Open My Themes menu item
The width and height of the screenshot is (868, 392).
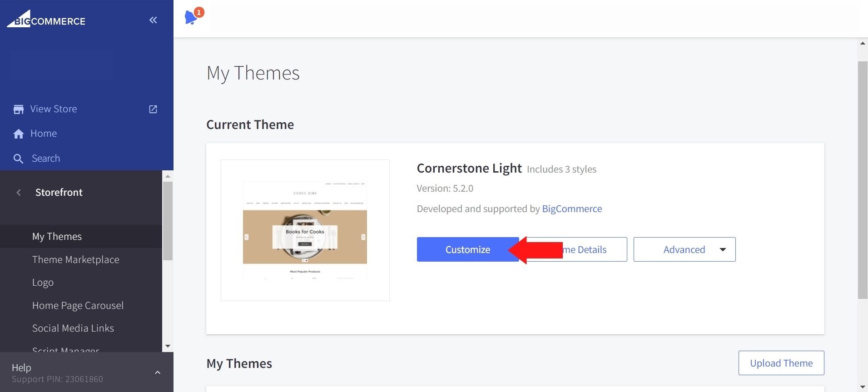(x=57, y=237)
